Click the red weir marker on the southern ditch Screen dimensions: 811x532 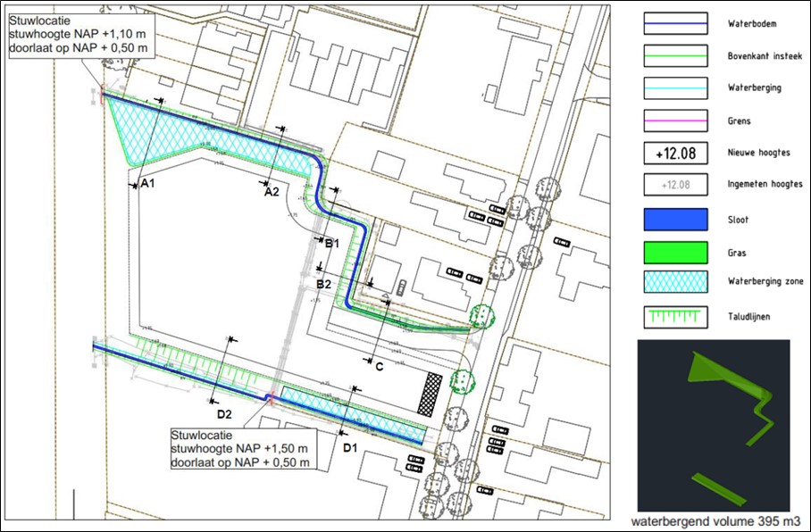(272, 399)
